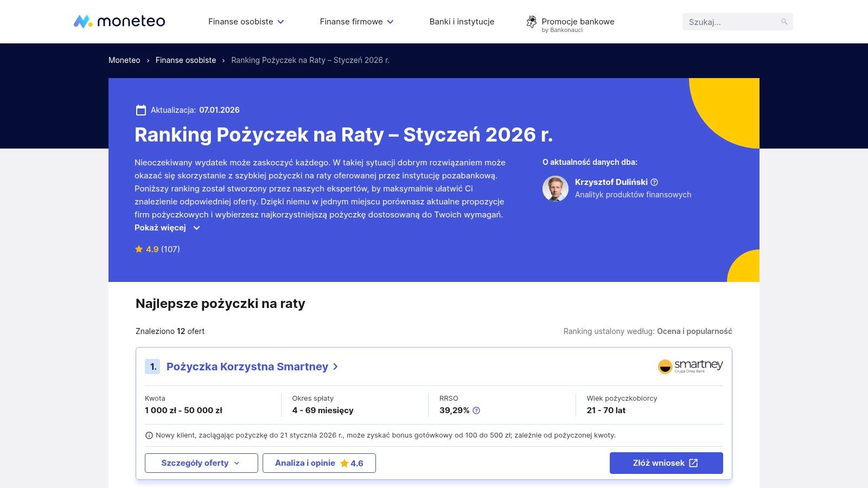The height and width of the screenshot is (488, 868).
Task: Go to Finanse osobiste breadcrumb link
Action: [x=186, y=60]
